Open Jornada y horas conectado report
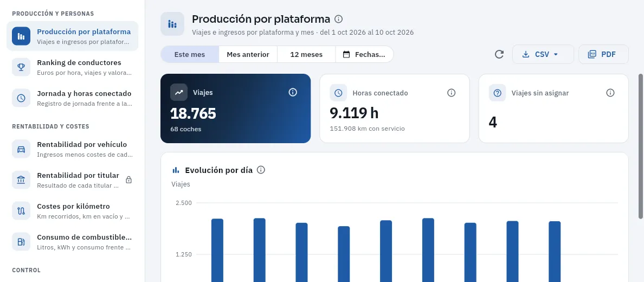Screen dimensions: 644x282 click(72, 98)
